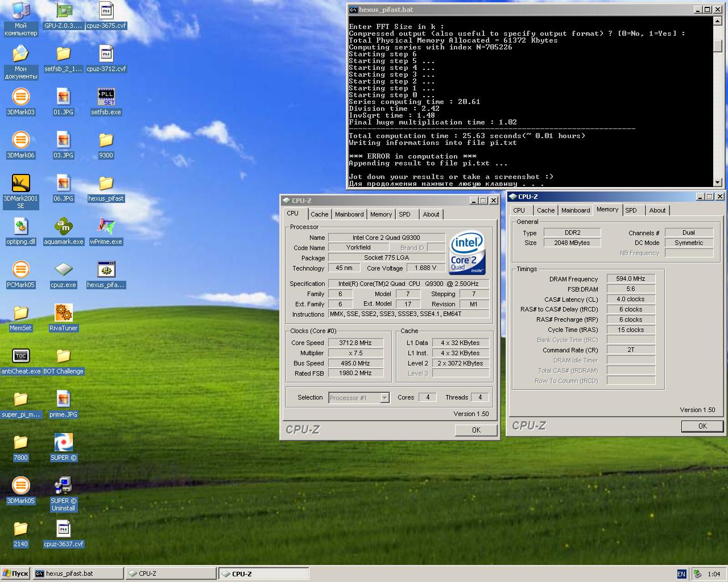Viewport: 728px width, 582px height.
Task: Switch to Mainboard tab in left CPU-Z window
Action: click(349, 214)
